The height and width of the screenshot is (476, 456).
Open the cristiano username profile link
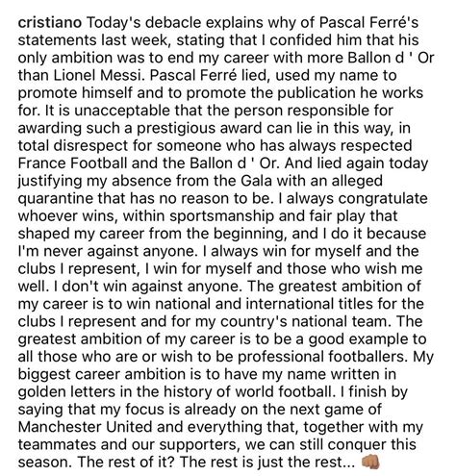click(x=50, y=23)
